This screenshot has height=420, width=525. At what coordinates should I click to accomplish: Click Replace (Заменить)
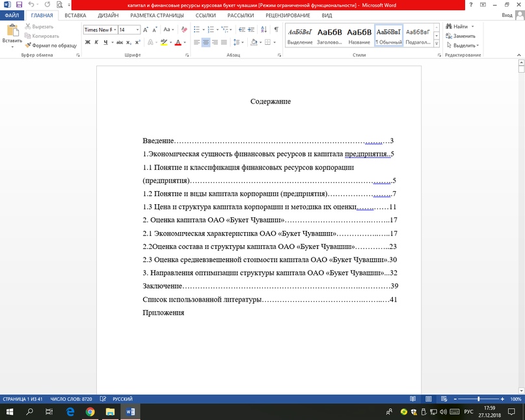[461, 36]
